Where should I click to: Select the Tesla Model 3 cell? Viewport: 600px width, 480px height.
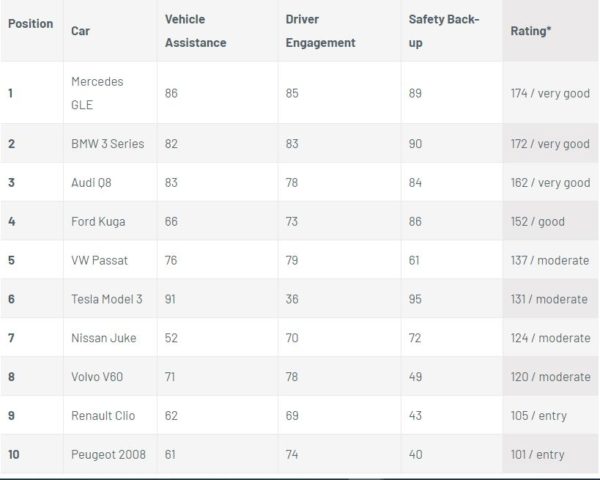click(x=107, y=299)
